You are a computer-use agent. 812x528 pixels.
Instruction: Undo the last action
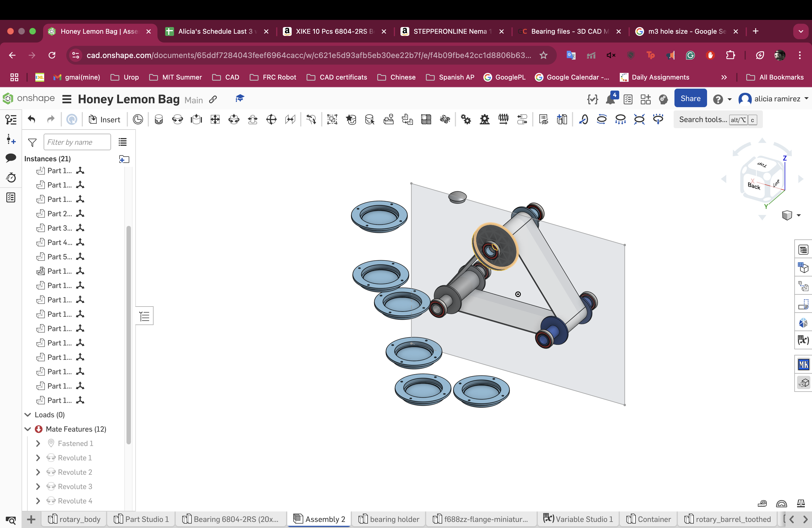[x=32, y=119]
